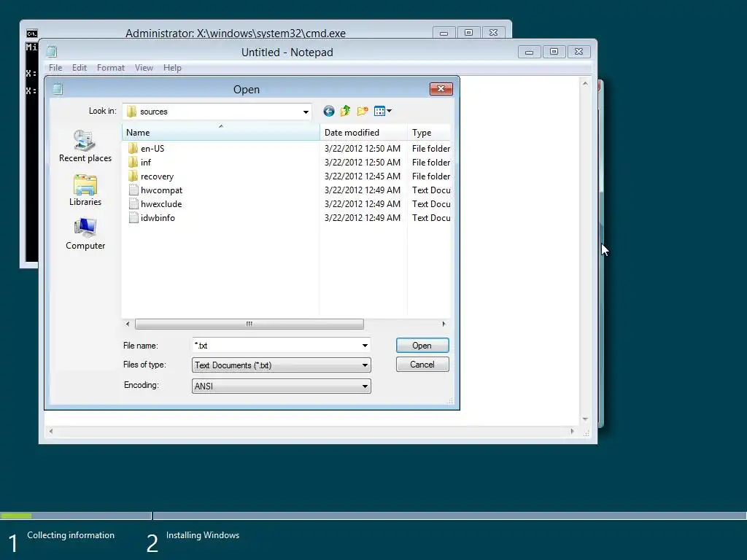Screen dimensions: 747x560
Task: Open Notepad File menu
Action: click(55, 68)
